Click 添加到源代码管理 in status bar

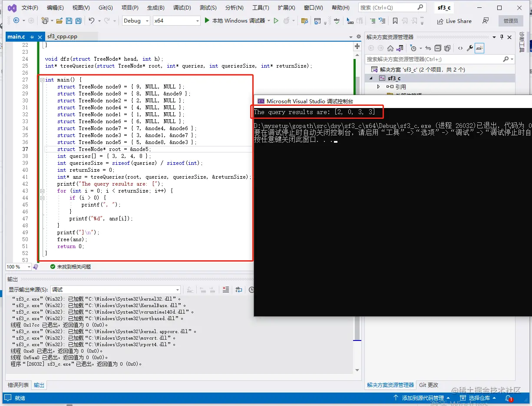[x=422, y=398]
